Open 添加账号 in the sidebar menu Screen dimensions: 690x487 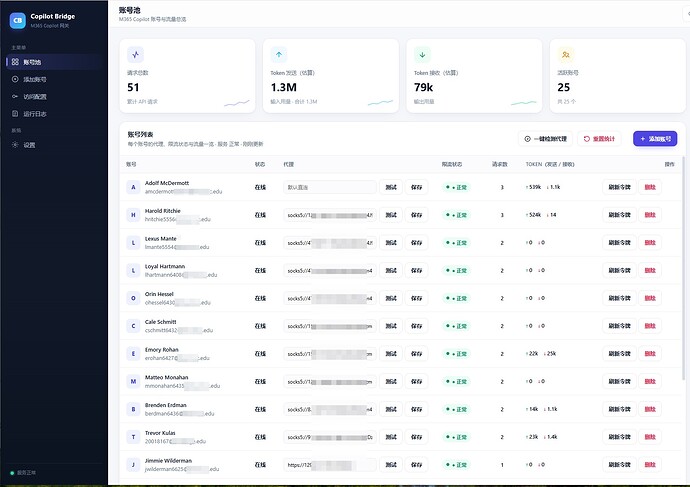(x=54, y=79)
